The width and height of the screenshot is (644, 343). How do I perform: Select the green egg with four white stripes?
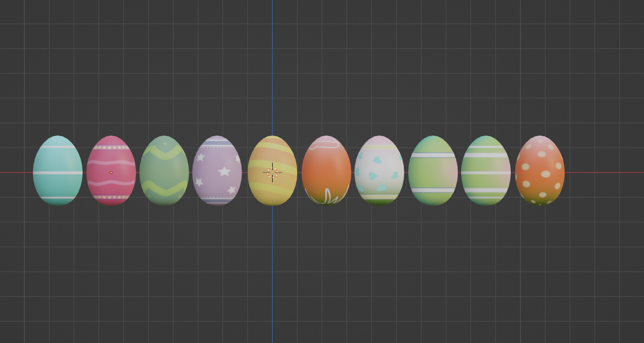pos(486,171)
